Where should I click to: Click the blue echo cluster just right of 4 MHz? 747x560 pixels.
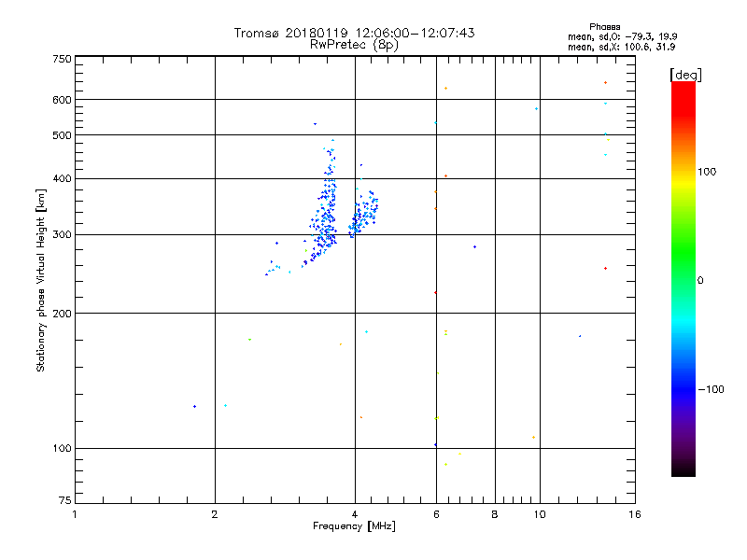pyautogui.click(x=363, y=215)
